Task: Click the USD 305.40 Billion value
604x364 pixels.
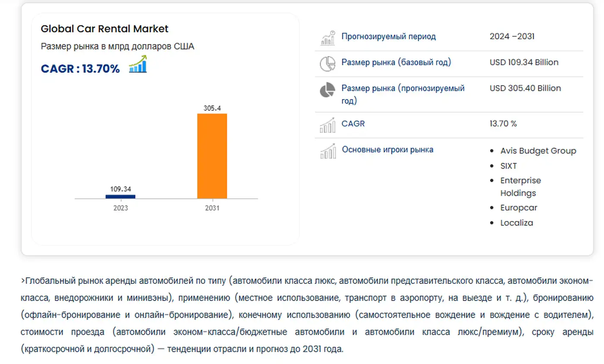Action: (525, 88)
